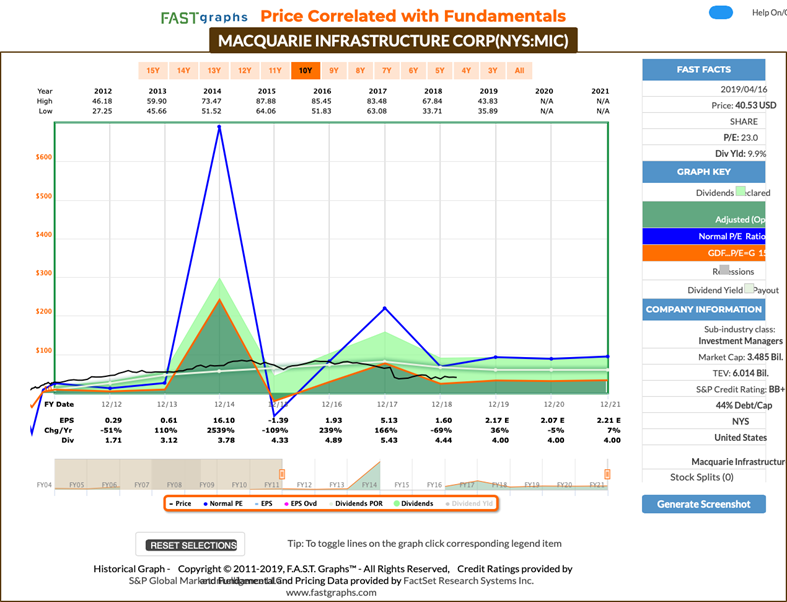The width and height of the screenshot is (787, 602).
Task: Open the FAST FACTS panel header
Action: (704, 69)
